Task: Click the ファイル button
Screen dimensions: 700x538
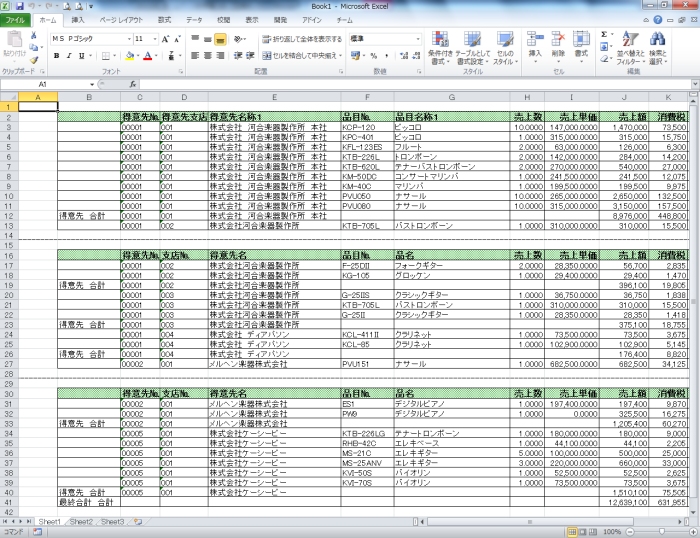Action: click(17, 20)
